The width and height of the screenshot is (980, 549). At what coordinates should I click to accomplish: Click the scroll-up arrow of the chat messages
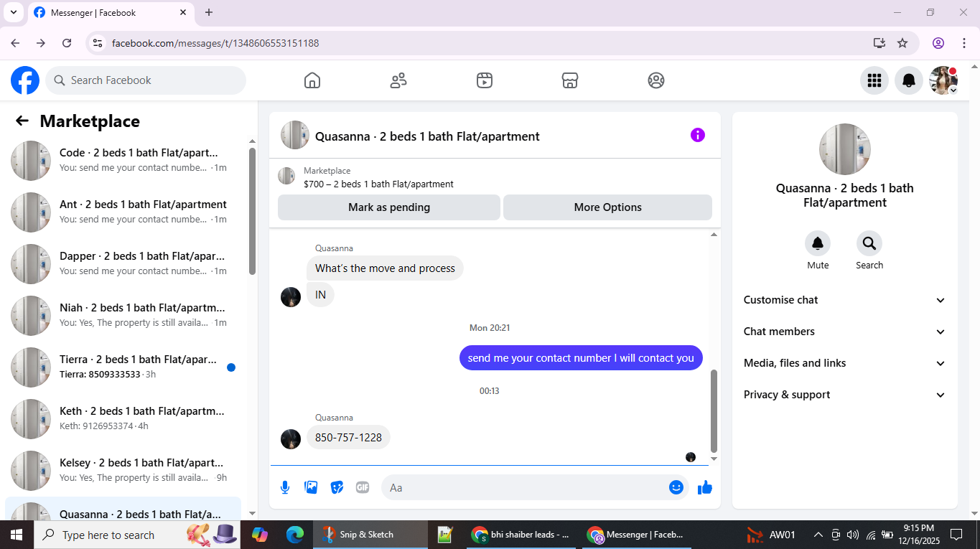click(714, 235)
